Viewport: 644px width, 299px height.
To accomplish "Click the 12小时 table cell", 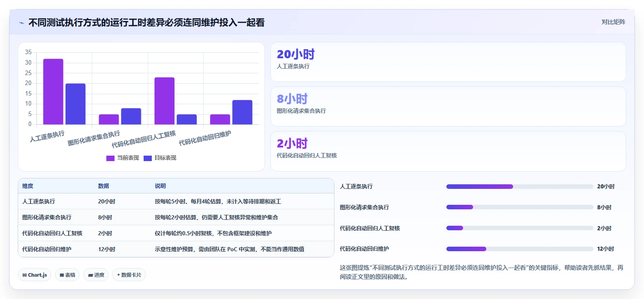I will pyautogui.click(x=107, y=249).
